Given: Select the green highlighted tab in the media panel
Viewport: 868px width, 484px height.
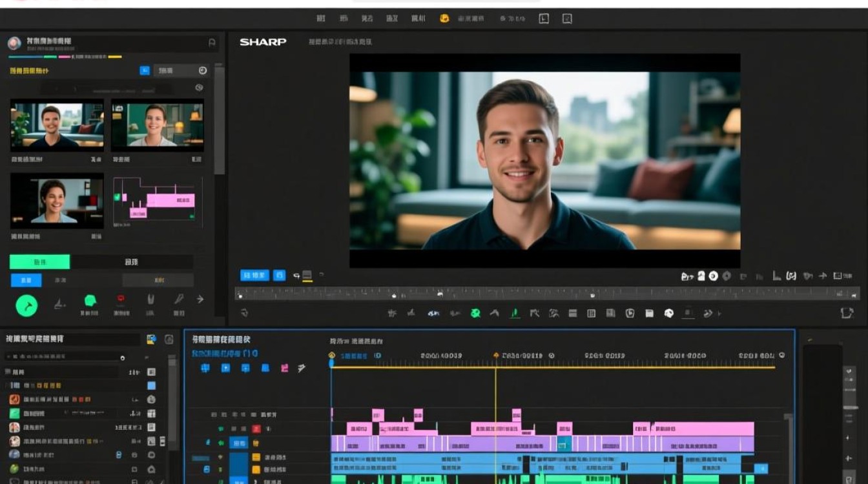Looking at the screenshot, I should (39, 261).
